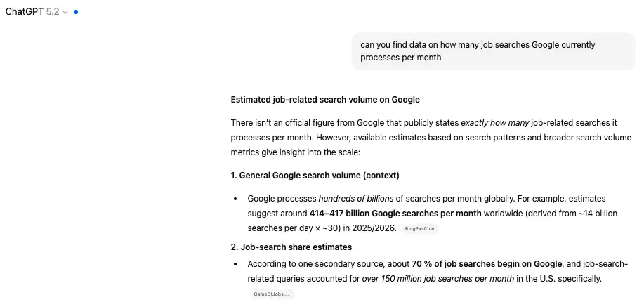Click italic 'over 150 million job searches per month'

click(437, 279)
